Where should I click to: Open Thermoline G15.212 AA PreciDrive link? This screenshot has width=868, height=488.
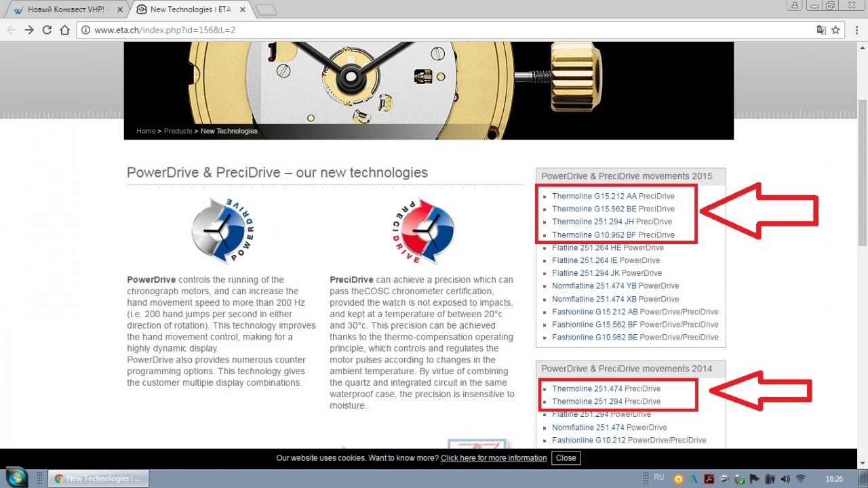613,196
